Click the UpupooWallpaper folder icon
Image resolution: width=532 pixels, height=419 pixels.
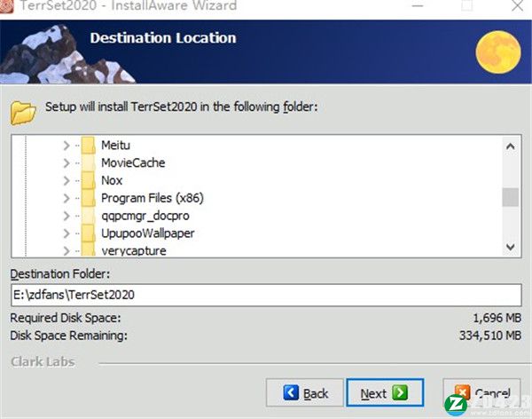[89, 233]
